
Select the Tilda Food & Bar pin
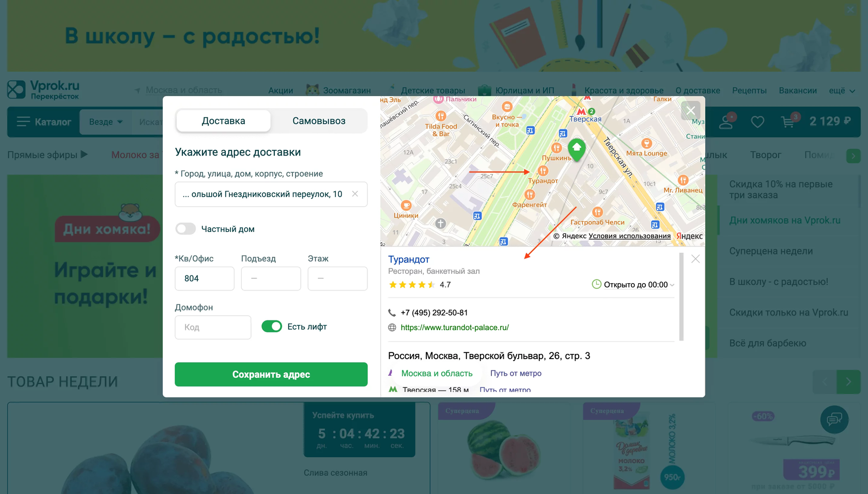(441, 116)
